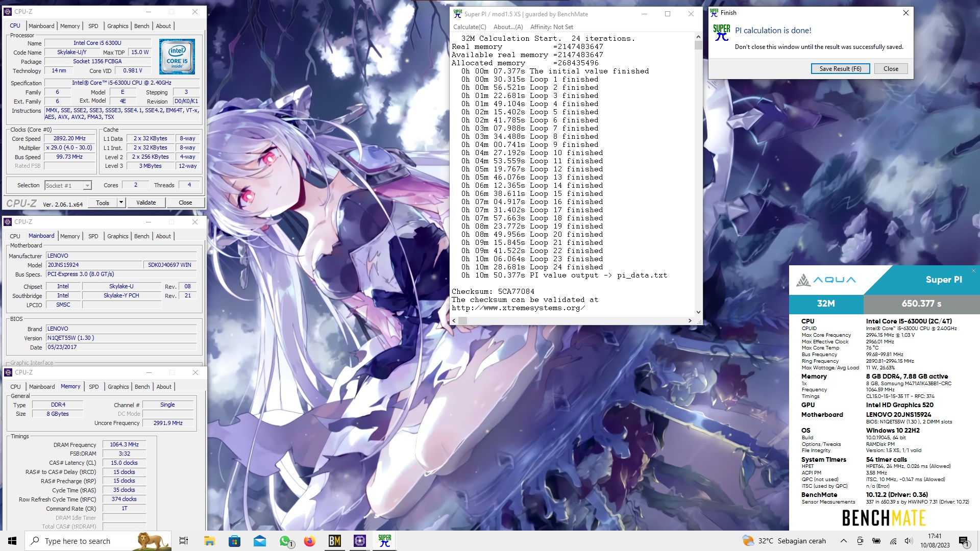Open the volume tray icon
The image size is (980, 551).
pyautogui.click(x=909, y=541)
